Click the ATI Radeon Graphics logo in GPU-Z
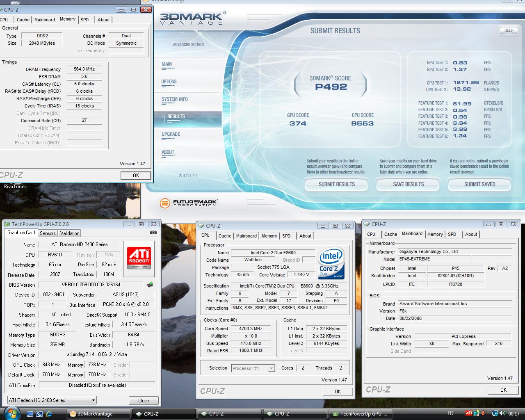525x420 pixels. coord(139,258)
